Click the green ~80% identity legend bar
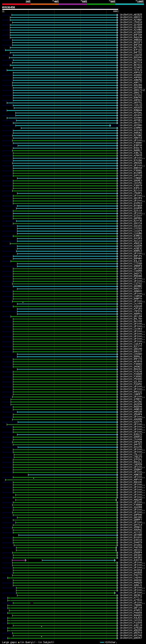The height and width of the screenshot is (644, 146). [x=101, y=4]
